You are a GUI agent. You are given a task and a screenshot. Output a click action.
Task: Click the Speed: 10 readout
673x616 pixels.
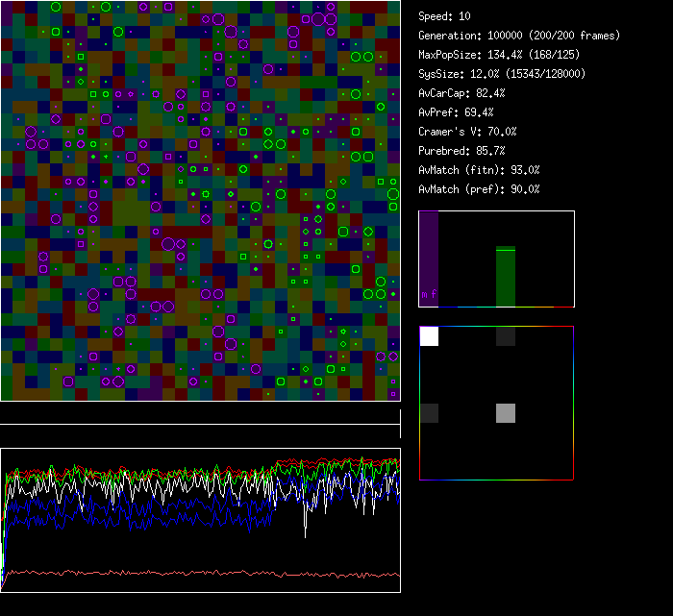coord(444,16)
